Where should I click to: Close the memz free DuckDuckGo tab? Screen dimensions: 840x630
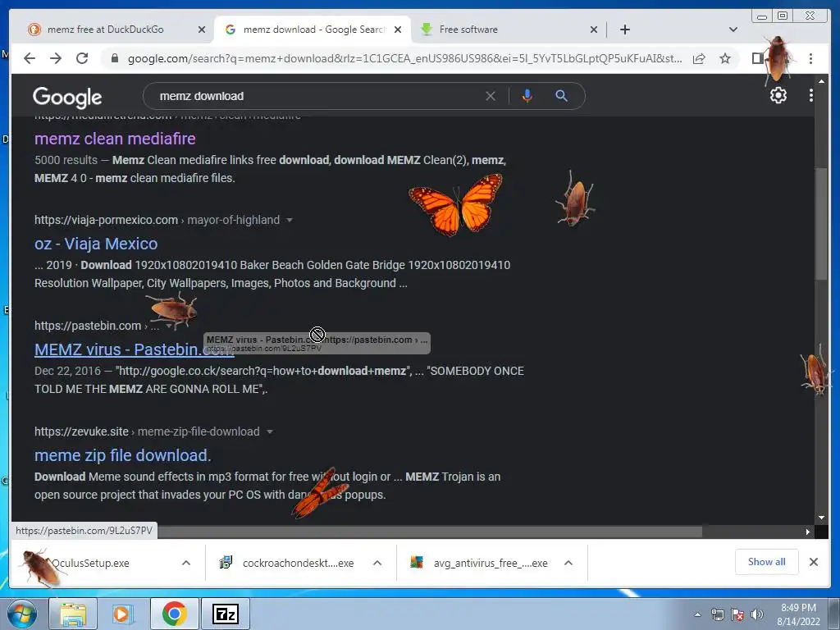[202, 30]
